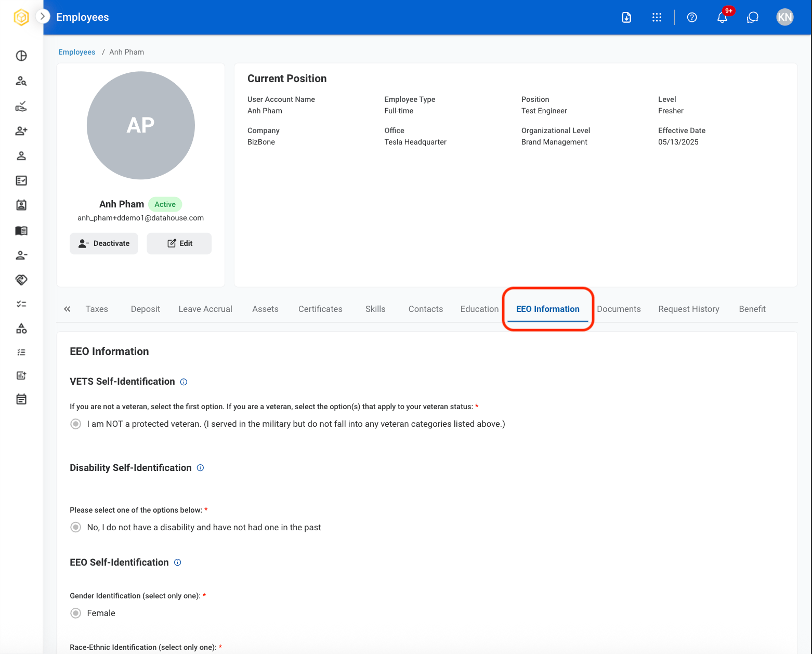The height and width of the screenshot is (654, 812).
Task: Click the Full-time employee type value
Action: click(399, 111)
